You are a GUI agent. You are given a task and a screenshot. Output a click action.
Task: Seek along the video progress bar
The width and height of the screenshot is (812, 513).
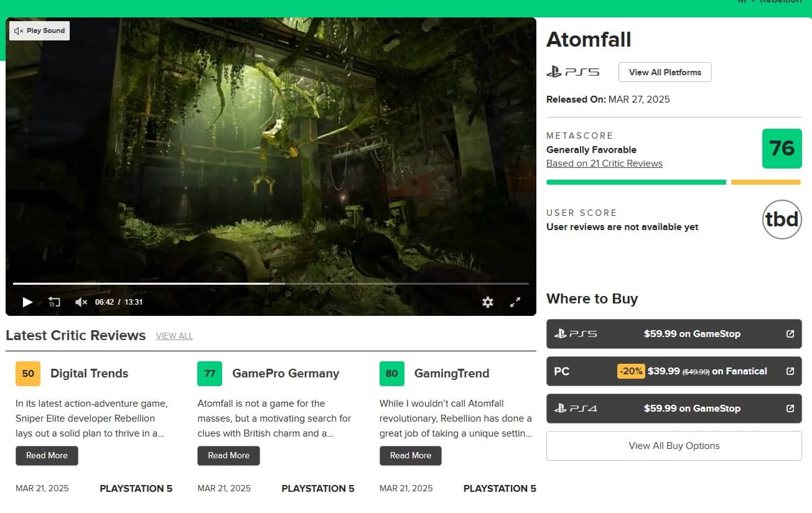pyautogui.click(x=271, y=284)
